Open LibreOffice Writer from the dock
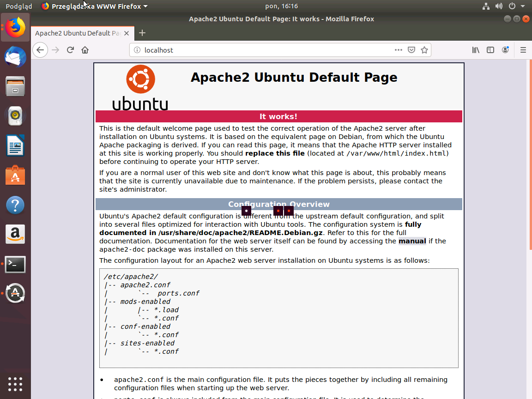The image size is (532, 399). 15,145
